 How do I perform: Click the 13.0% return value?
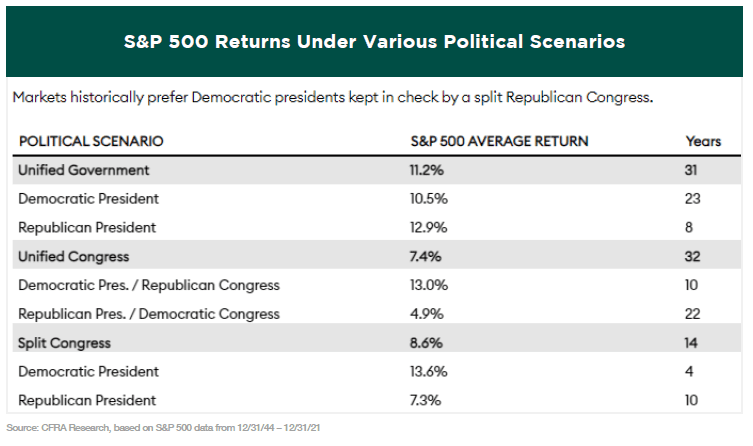(426, 285)
